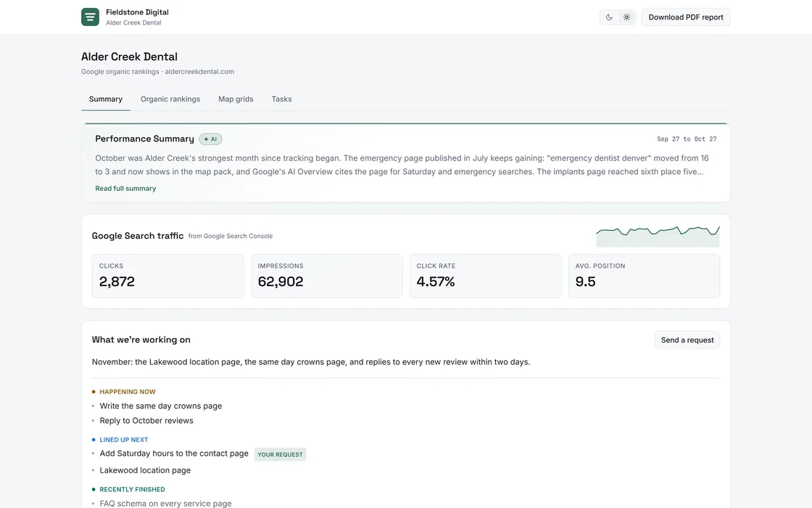This screenshot has height=508, width=812.
Task: Click the AI badge beside Performance Summary
Action: pyautogui.click(x=211, y=139)
